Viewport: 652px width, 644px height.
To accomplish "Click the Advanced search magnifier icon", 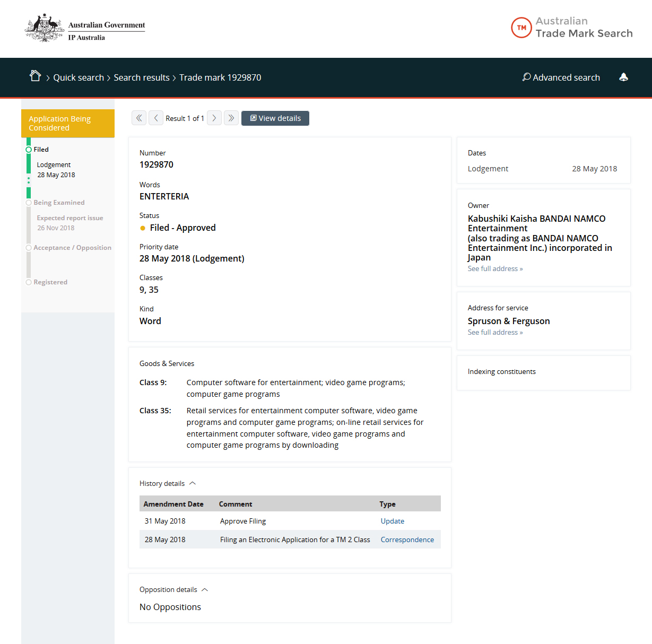I will [x=526, y=77].
